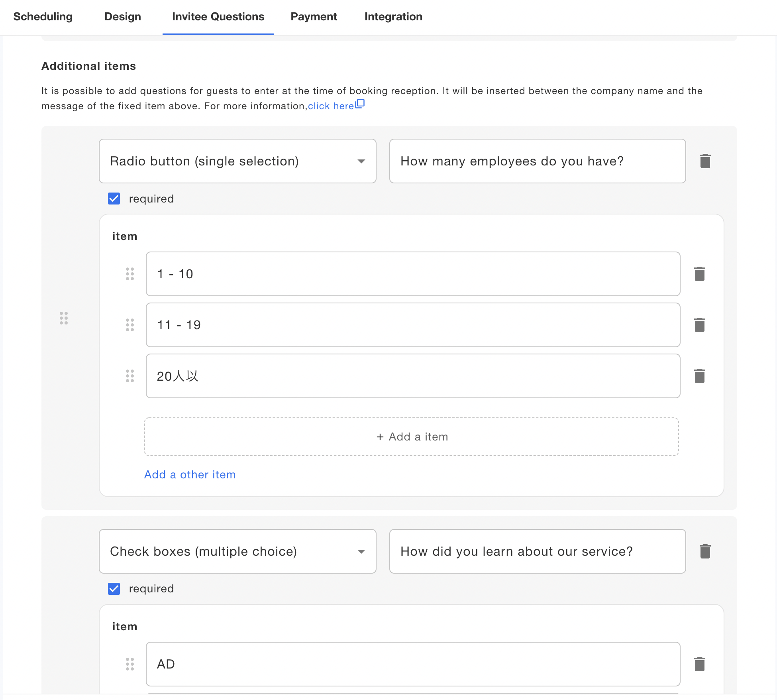
Task: Delete the '1 - 10' item
Action: [699, 274]
